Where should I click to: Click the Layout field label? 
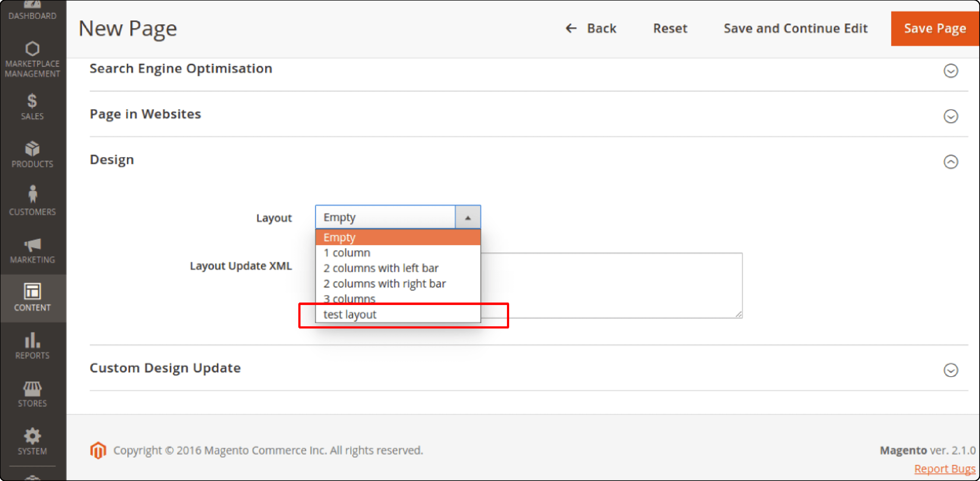click(274, 218)
